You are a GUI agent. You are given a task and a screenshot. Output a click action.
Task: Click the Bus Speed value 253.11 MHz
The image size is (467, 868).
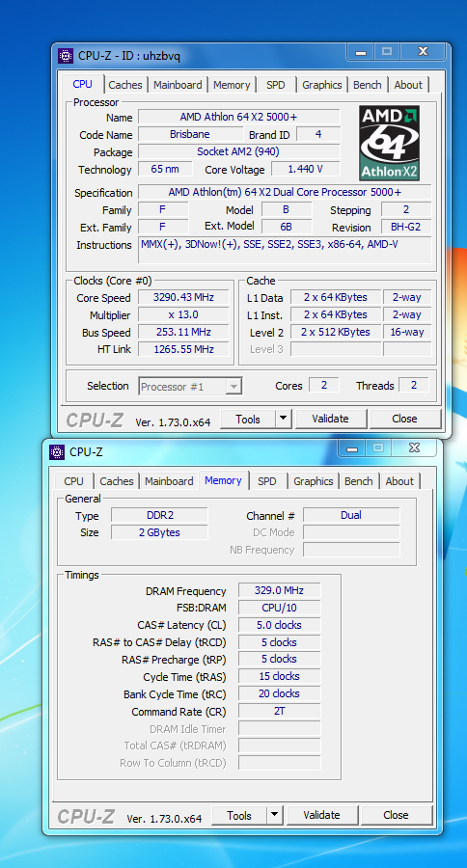point(183,332)
